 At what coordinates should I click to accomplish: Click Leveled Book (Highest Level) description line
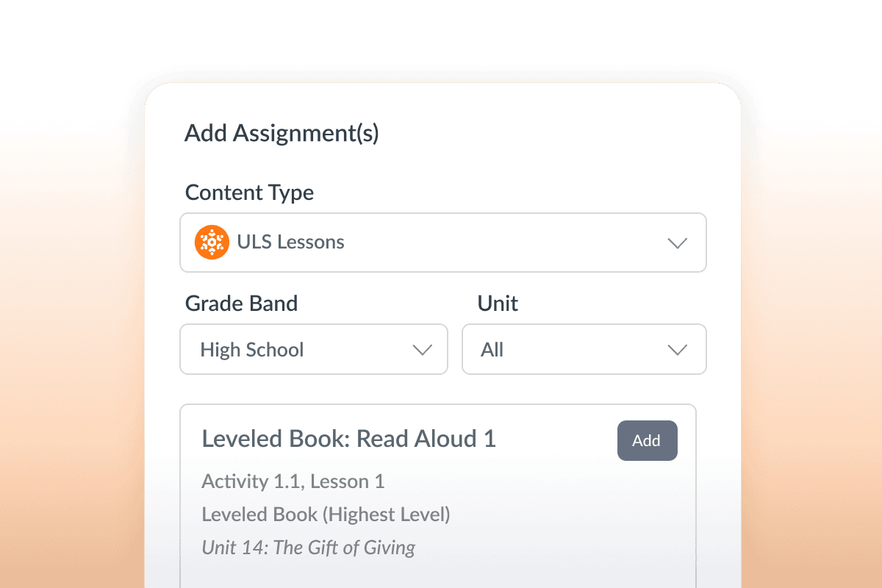326,514
